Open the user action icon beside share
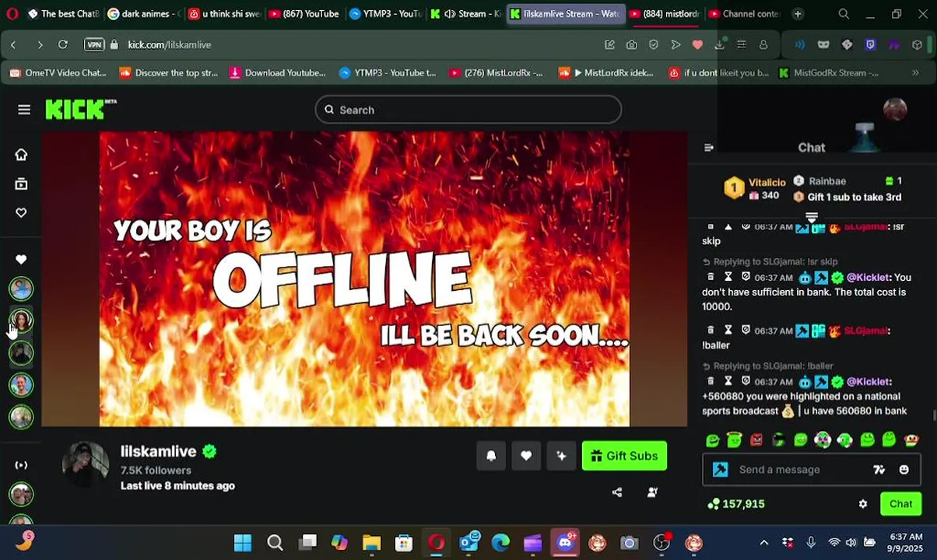This screenshot has height=560, width=937. click(652, 492)
